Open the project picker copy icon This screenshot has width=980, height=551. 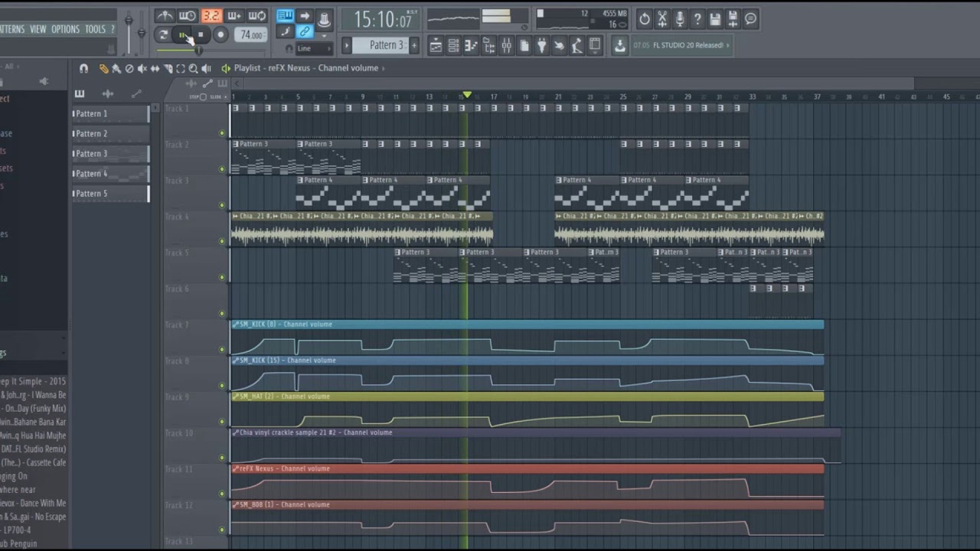tap(524, 45)
